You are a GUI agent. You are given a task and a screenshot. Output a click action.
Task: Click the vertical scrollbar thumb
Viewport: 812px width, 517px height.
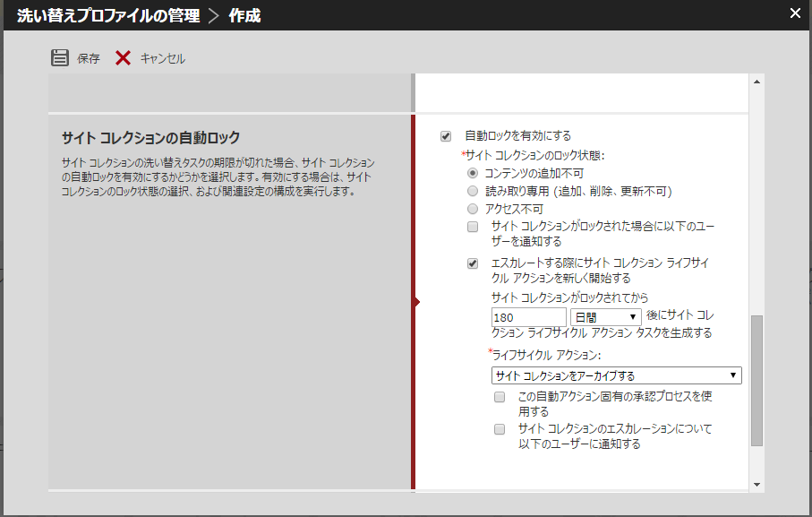coord(756,380)
